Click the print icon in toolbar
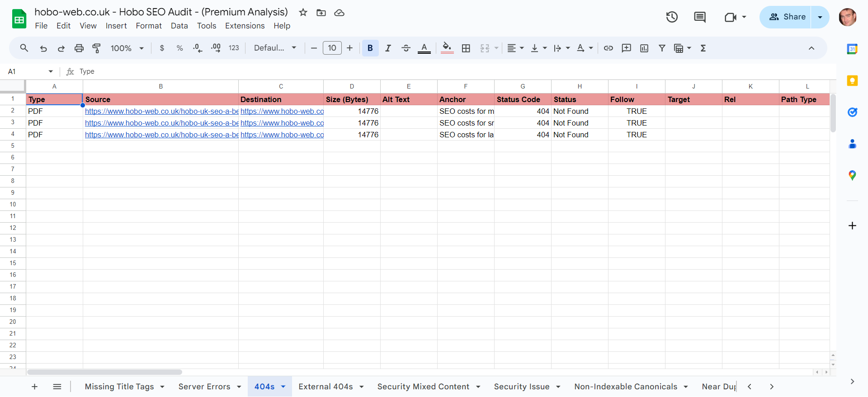Image resolution: width=868 pixels, height=397 pixels. (x=79, y=48)
